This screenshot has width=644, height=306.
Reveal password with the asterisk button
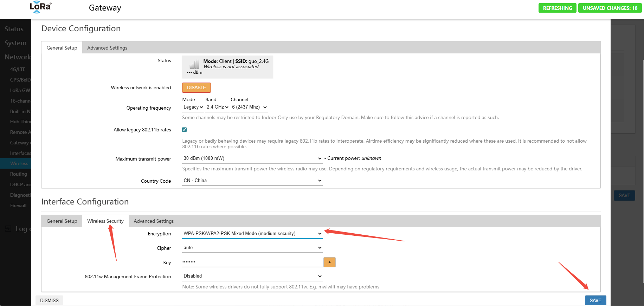tap(329, 262)
